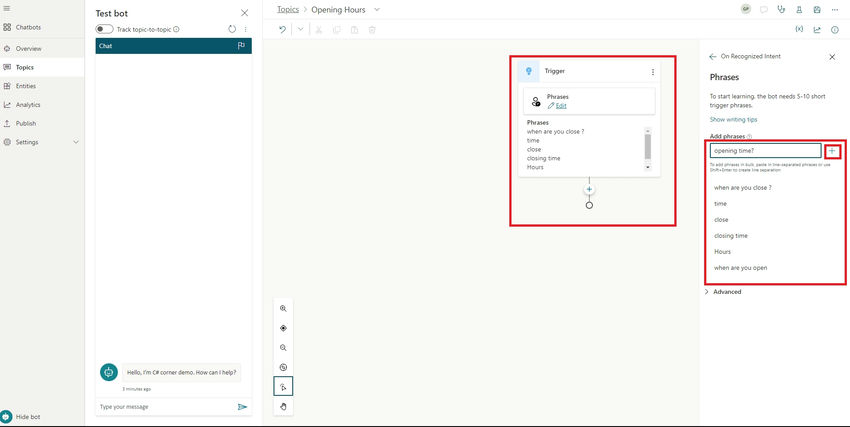Click the Test bot flask icon
The width and height of the screenshot is (850, 427).
(x=799, y=10)
